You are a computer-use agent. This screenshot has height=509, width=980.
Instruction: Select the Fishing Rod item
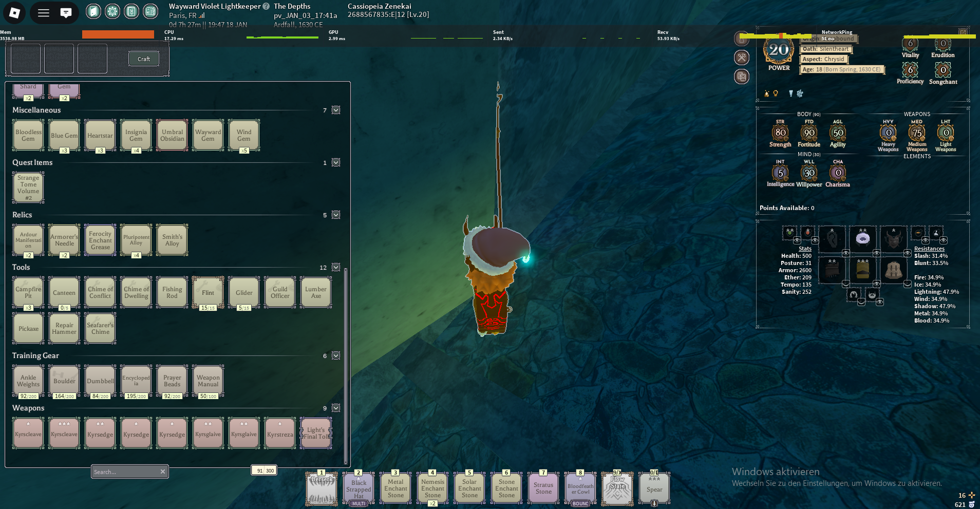click(172, 293)
